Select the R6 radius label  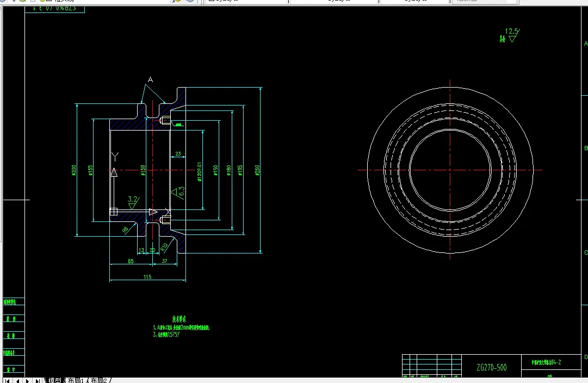click(x=125, y=230)
